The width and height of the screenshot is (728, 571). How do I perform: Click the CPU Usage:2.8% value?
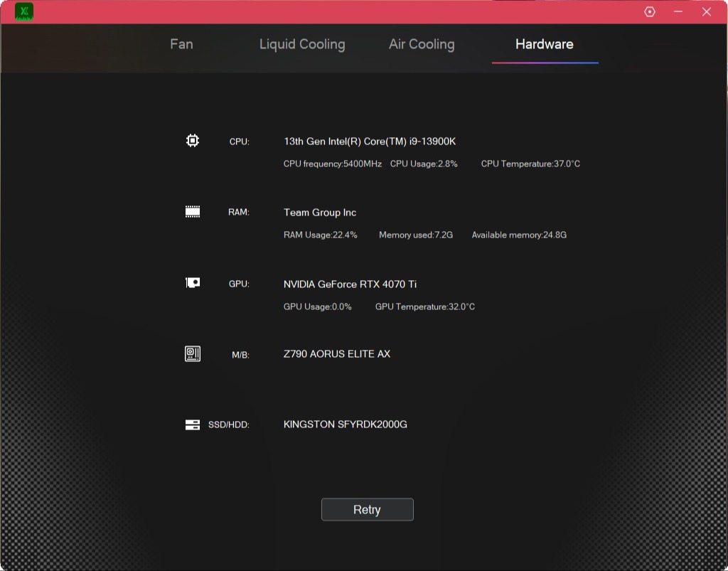pos(424,164)
